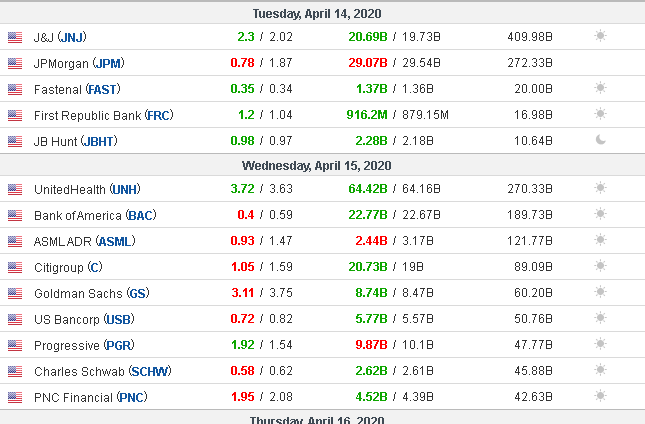Click the sun icon in Fastenal row
Image resolution: width=645 pixels, height=424 pixels.
point(600,89)
